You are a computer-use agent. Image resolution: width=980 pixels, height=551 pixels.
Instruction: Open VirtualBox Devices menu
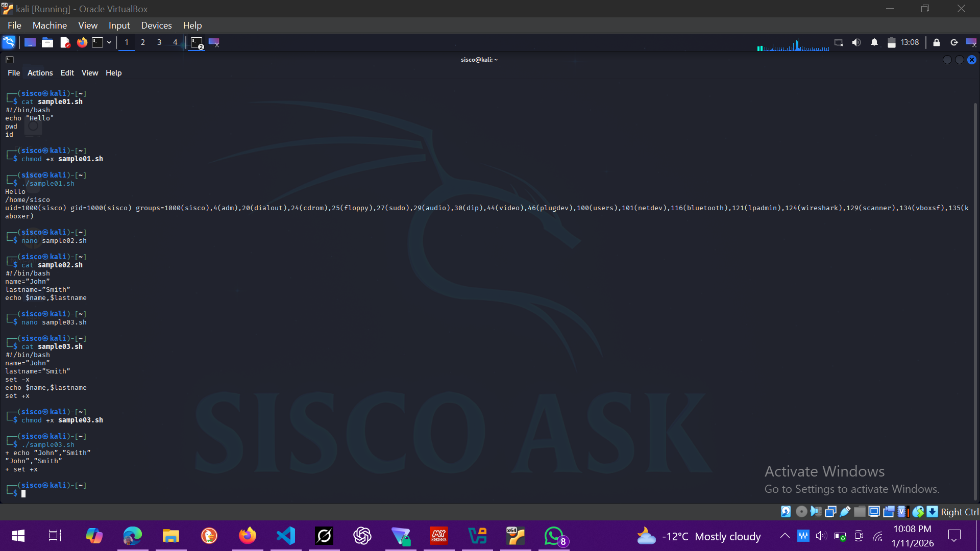pyautogui.click(x=156, y=26)
